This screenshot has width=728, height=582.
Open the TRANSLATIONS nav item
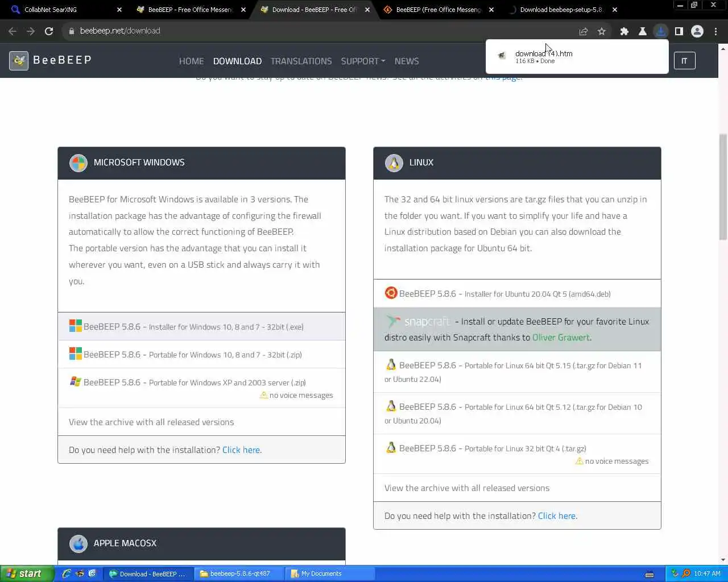point(301,61)
